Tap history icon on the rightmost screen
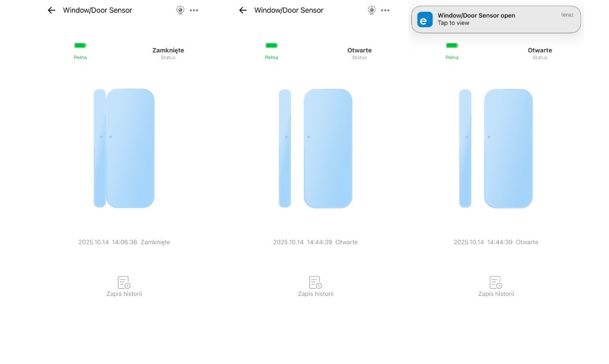 coord(496,282)
